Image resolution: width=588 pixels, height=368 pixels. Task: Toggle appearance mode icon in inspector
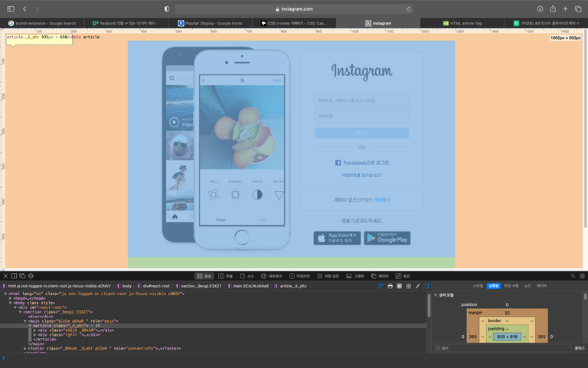399,286
